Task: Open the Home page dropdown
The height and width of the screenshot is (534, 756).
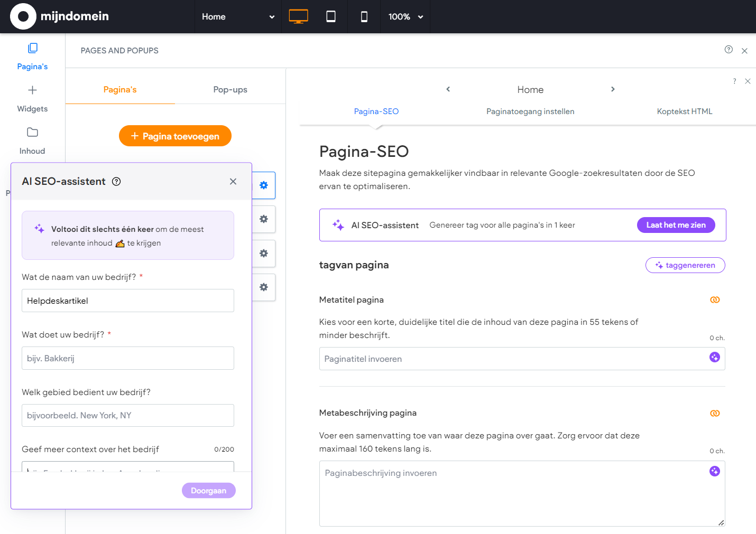Action: (238, 17)
